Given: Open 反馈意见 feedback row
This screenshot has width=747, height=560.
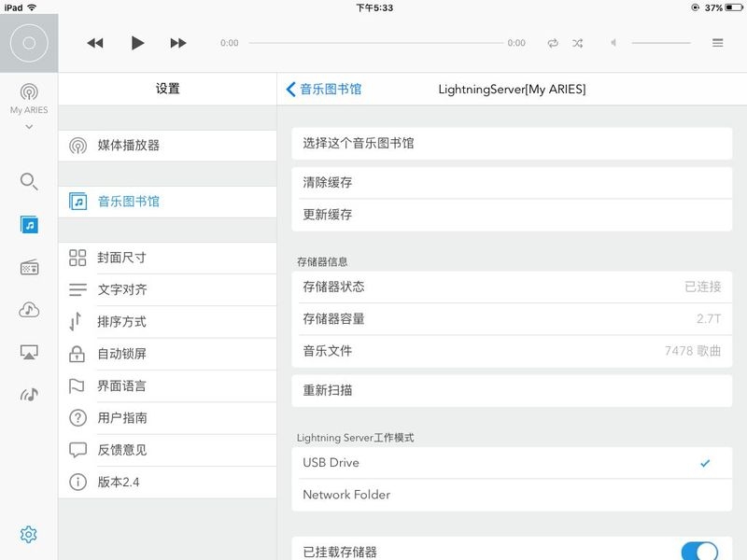Looking at the screenshot, I should [x=167, y=450].
